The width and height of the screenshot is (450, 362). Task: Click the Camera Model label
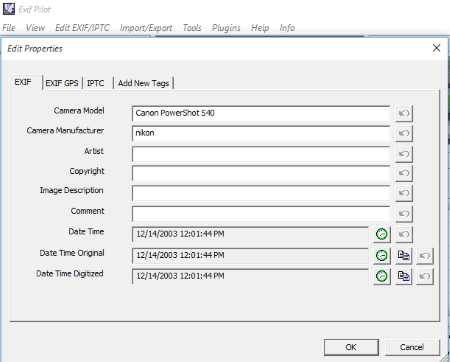(79, 111)
